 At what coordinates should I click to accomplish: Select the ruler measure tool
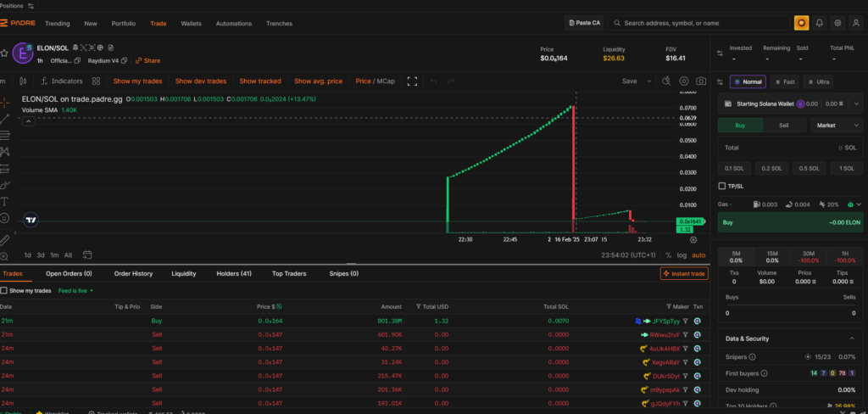[x=4, y=240]
